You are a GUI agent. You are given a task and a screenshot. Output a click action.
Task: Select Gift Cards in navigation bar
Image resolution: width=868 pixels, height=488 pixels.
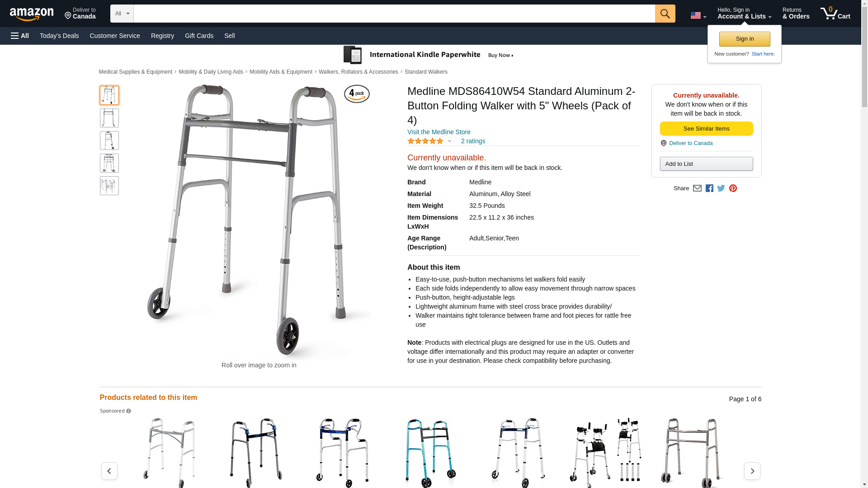tap(199, 36)
